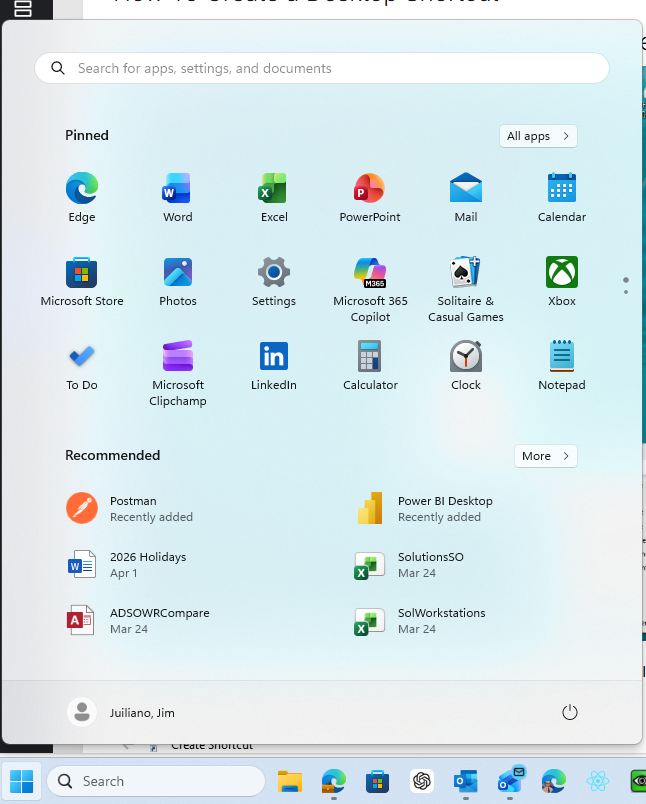
Task: Go to next pinned apps page dot
Action: 625,292
